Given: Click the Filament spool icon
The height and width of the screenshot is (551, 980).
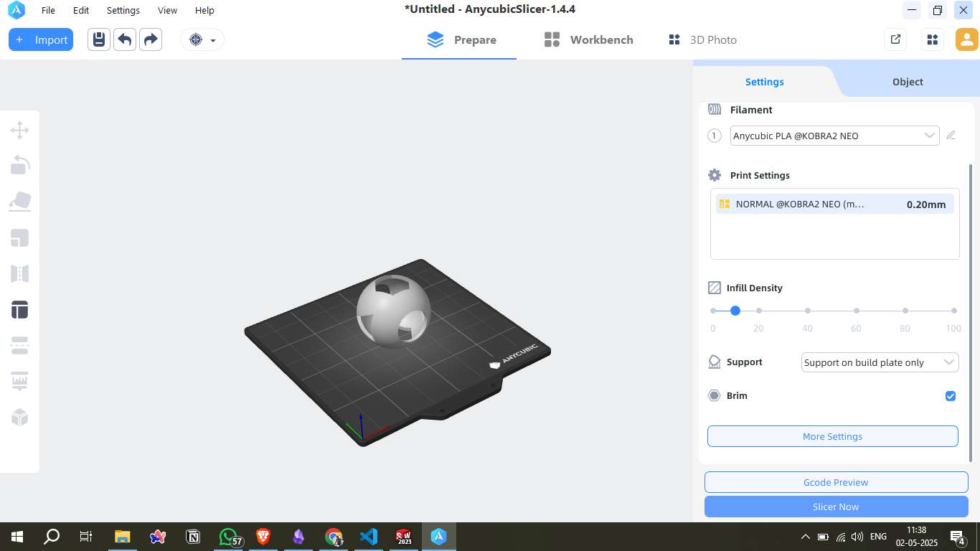Looking at the screenshot, I should tap(714, 110).
